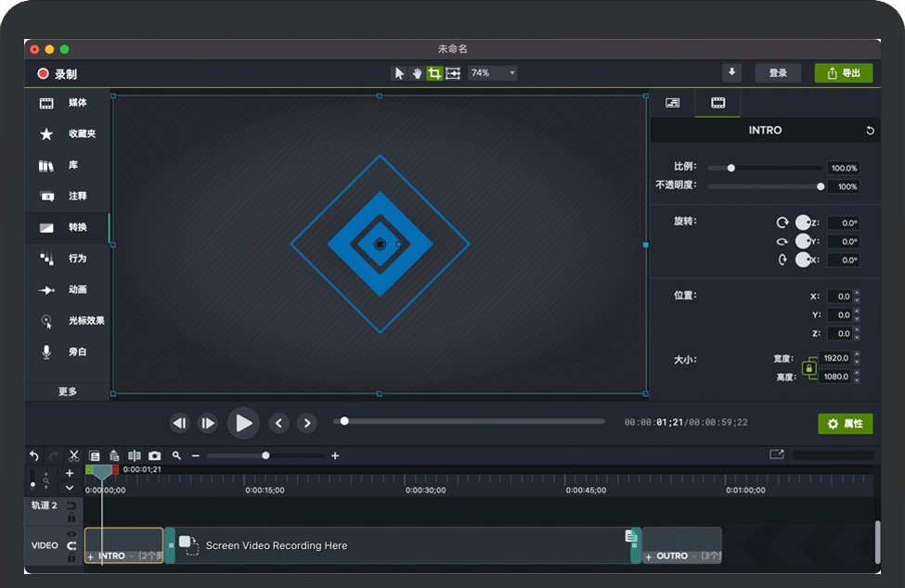Open the 74% zoom level dropdown
The image size is (905, 588).
(x=493, y=73)
